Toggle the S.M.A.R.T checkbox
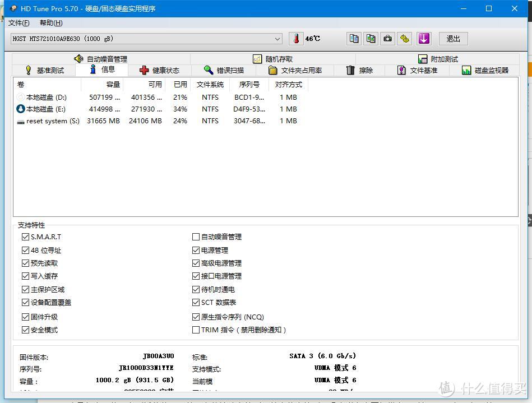Viewport: 532px width, 403px height. click(x=25, y=237)
